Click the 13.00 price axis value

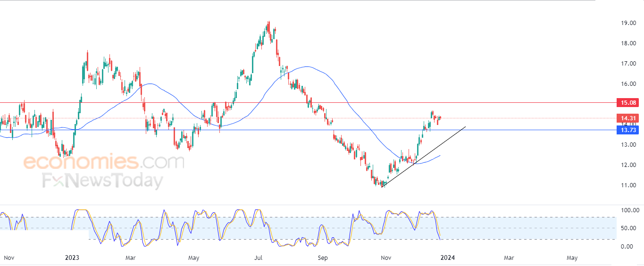click(x=627, y=145)
